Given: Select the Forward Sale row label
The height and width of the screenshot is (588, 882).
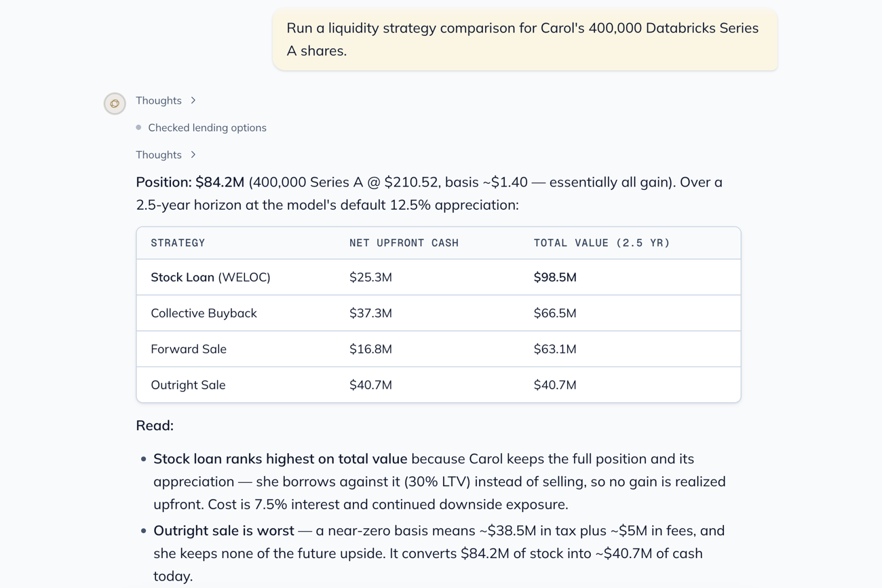Looking at the screenshot, I should tap(189, 349).
